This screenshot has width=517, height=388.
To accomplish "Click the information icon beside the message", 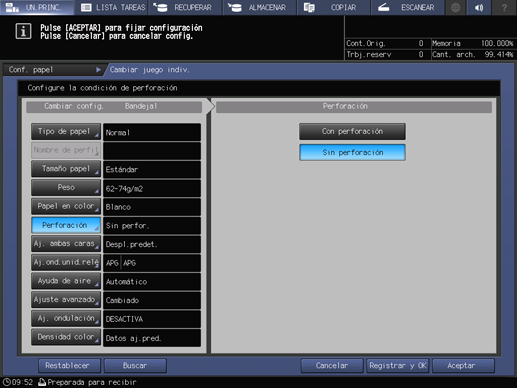I will [23, 32].
